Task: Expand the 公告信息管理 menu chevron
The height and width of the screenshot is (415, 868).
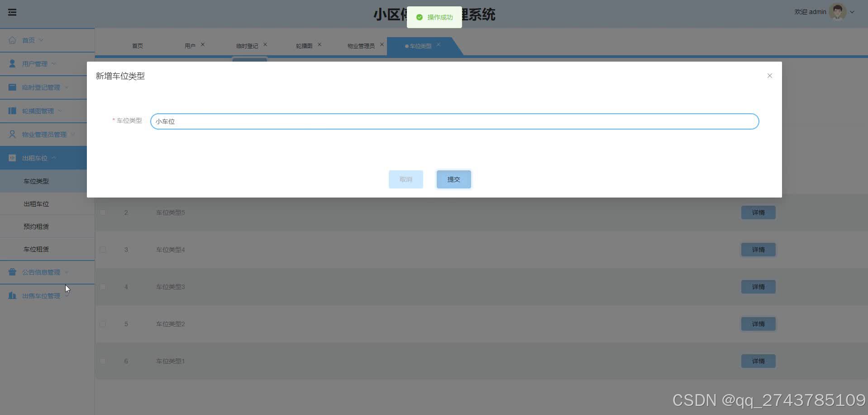Action: [x=67, y=272]
